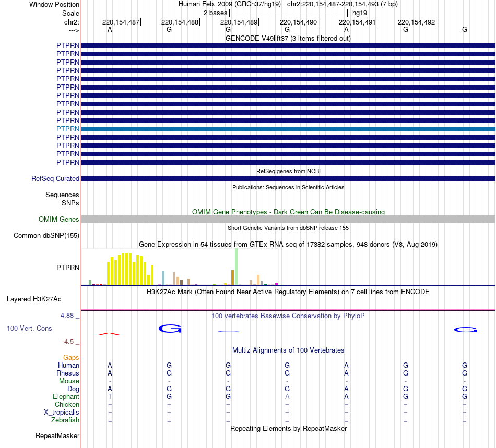This screenshot has width=496, height=448.
Task: Click the red A PhyloP conservation logo
Action: (x=109, y=334)
